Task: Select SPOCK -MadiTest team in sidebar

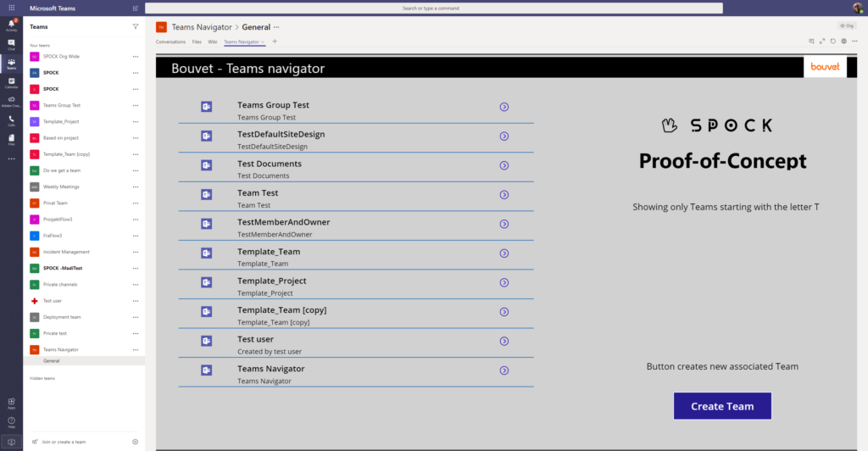Action: pos(63,269)
